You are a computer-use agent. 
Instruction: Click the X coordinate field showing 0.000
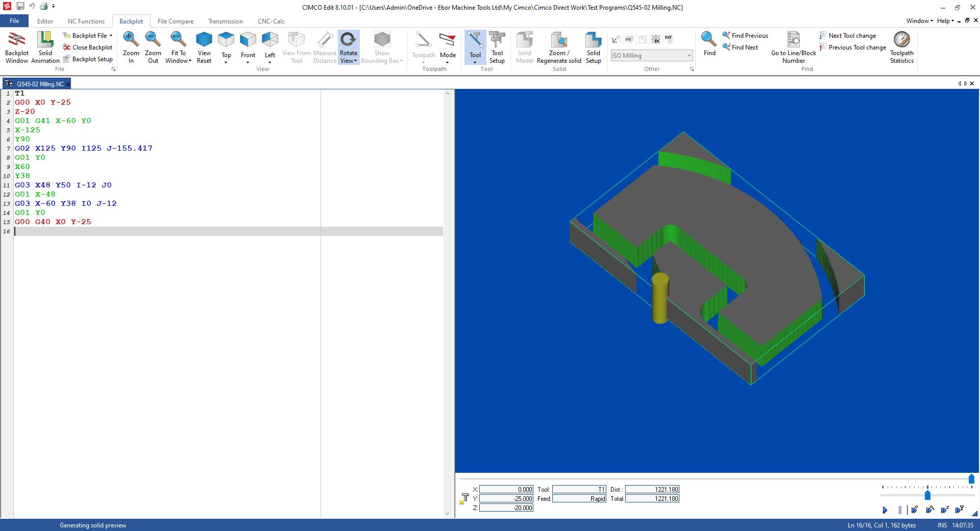point(506,489)
